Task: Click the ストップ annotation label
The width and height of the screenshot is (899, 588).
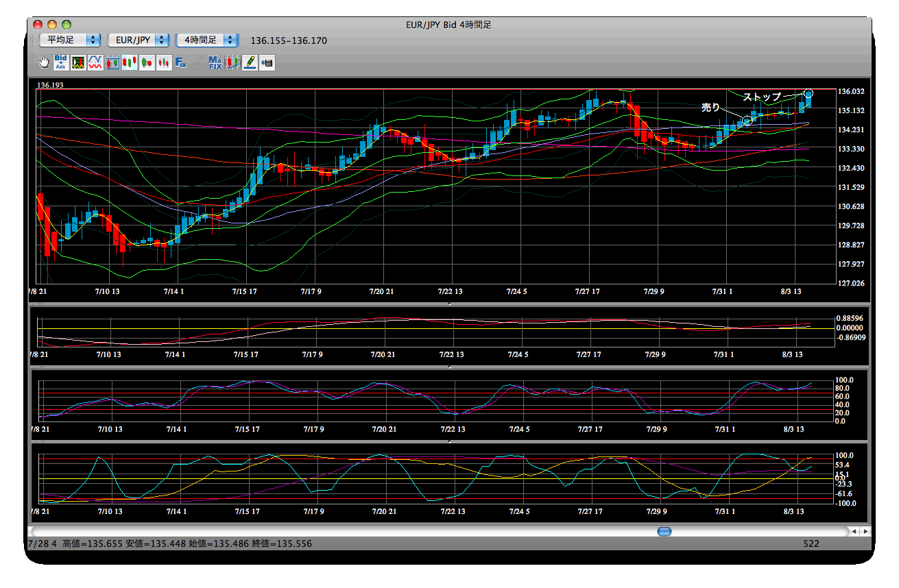Action: 762,97
